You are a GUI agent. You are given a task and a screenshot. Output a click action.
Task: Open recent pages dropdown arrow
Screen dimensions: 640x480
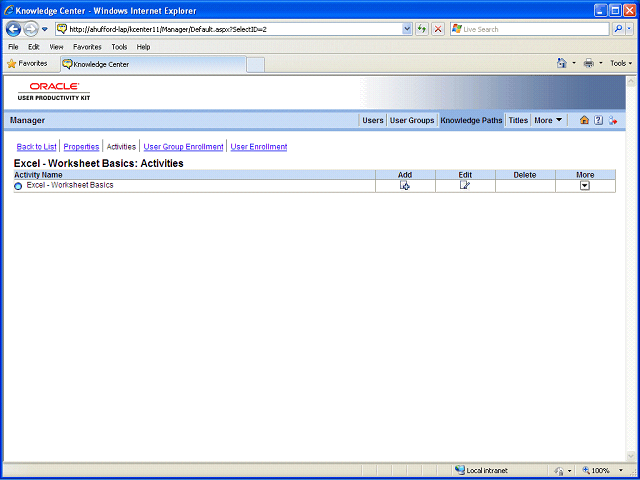click(x=45, y=29)
